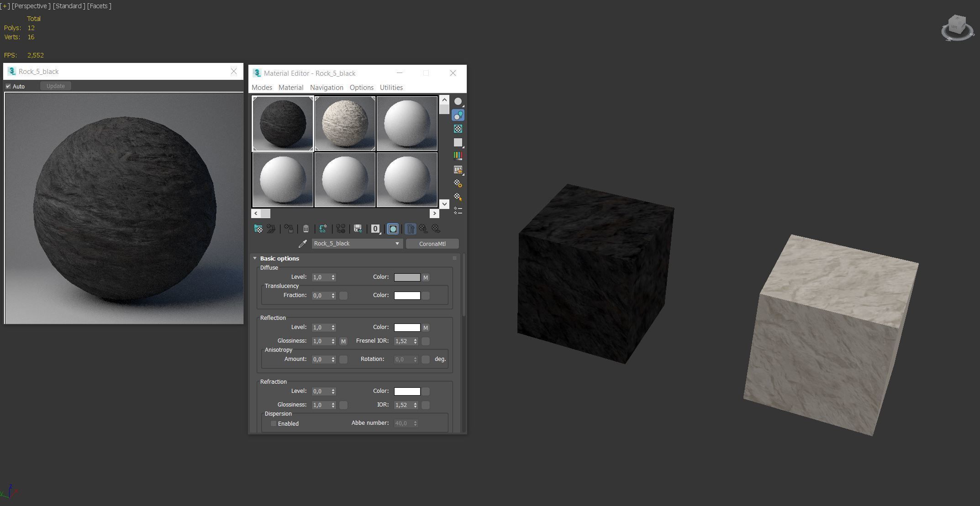Image resolution: width=980 pixels, height=506 pixels.
Task: Click the CoronaMtl material type button
Action: (x=432, y=244)
